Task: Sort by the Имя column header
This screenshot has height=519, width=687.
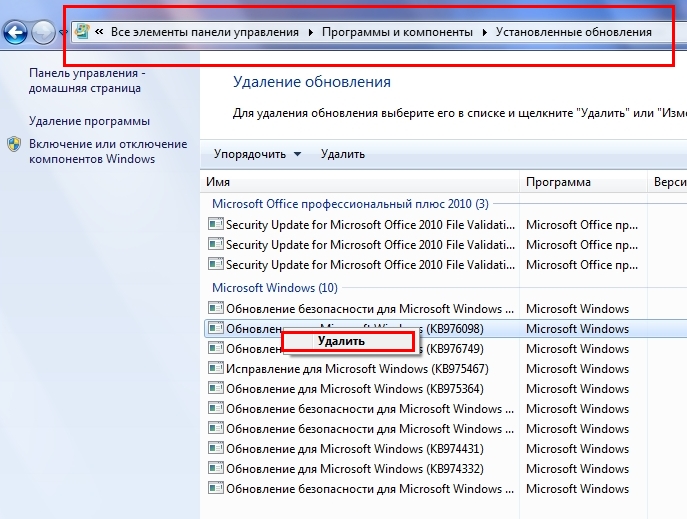Action: pos(360,182)
